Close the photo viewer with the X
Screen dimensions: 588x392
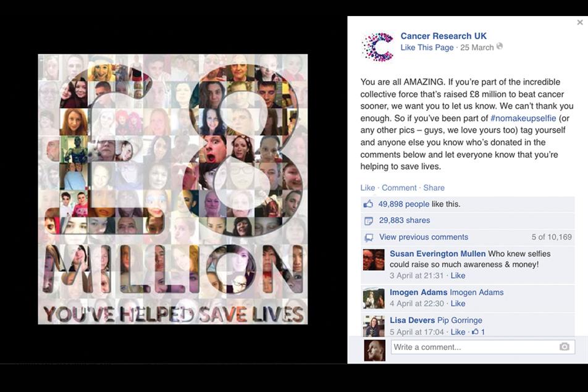tap(580, 22)
